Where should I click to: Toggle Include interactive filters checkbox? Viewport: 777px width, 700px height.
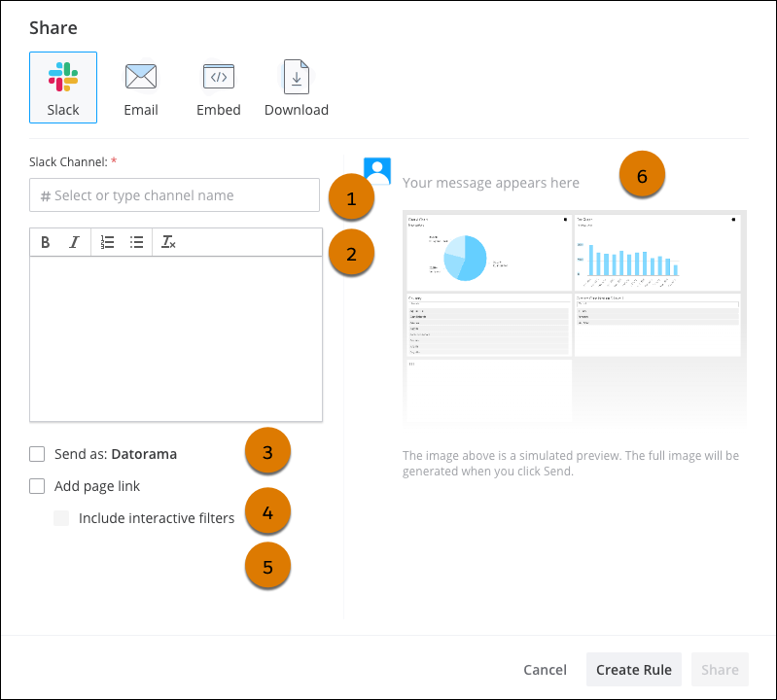click(x=61, y=518)
